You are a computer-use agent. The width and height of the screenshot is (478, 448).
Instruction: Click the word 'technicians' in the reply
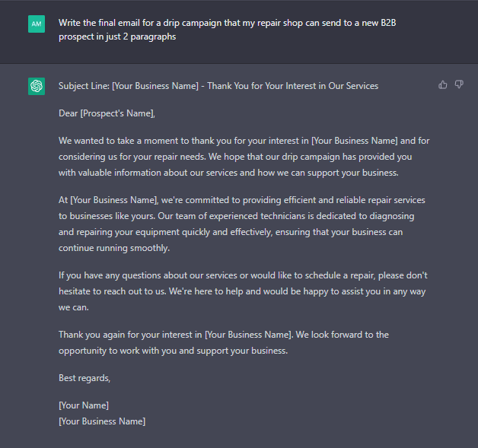282,216
